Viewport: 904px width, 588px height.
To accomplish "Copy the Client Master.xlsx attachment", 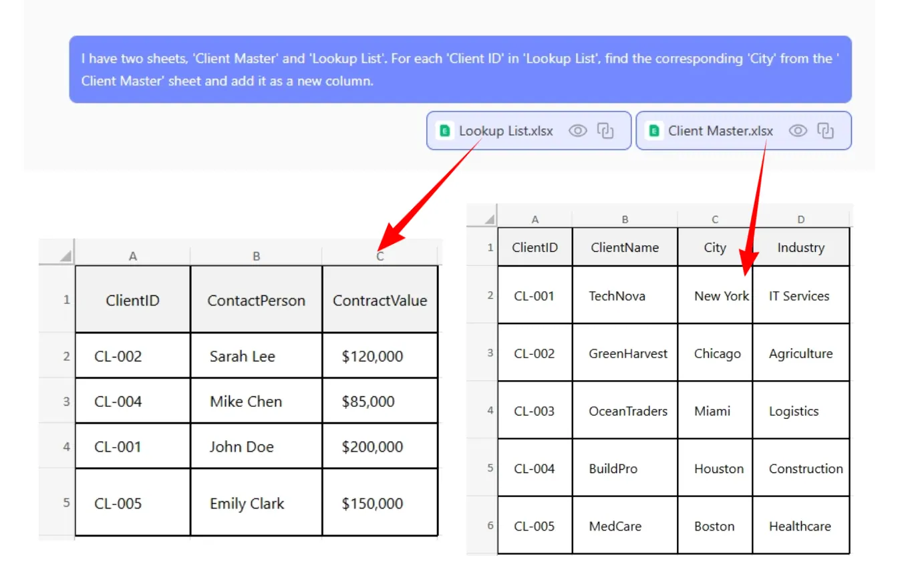I will [826, 131].
